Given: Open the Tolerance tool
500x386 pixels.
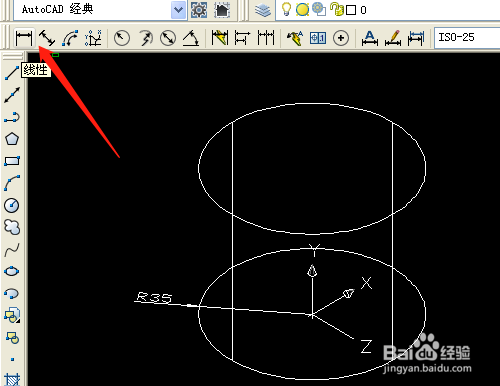Looking at the screenshot, I should tap(318, 38).
